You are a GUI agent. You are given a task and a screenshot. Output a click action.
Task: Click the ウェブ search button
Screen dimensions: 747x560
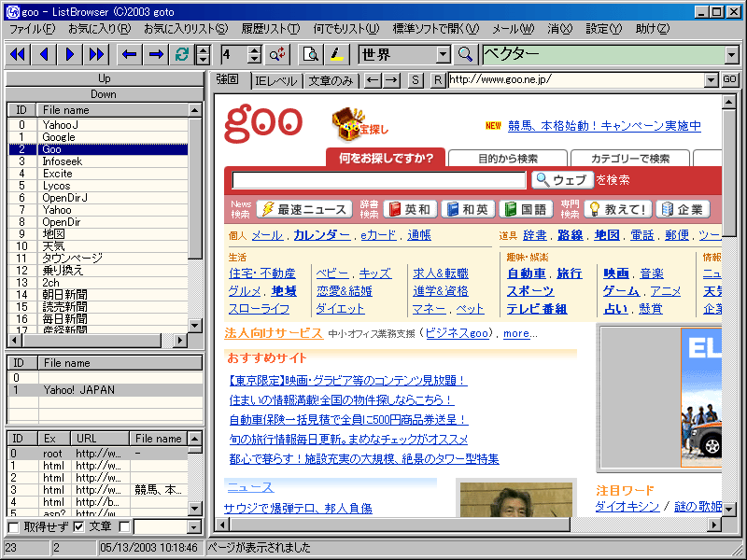click(563, 180)
